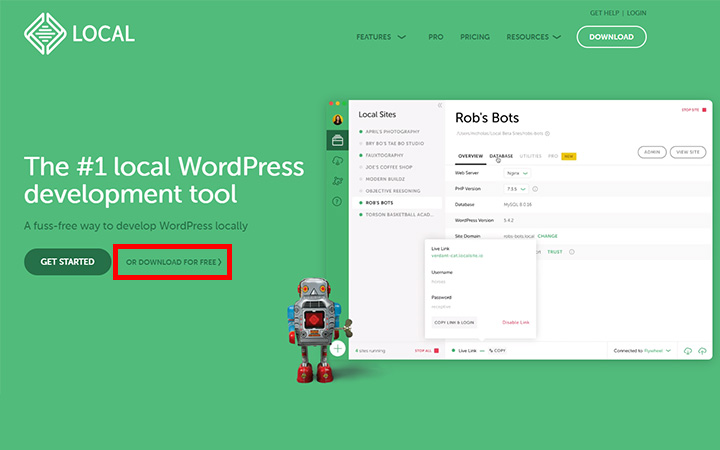
Task: Click the info icon next to the site path
Action: pyautogui.click(x=547, y=134)
